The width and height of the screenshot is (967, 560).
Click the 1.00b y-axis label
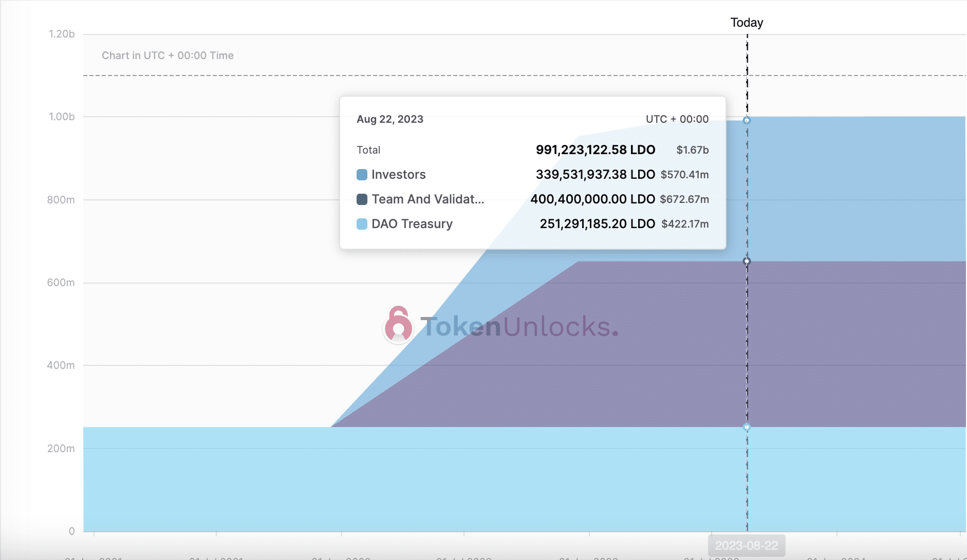(62, 117)
